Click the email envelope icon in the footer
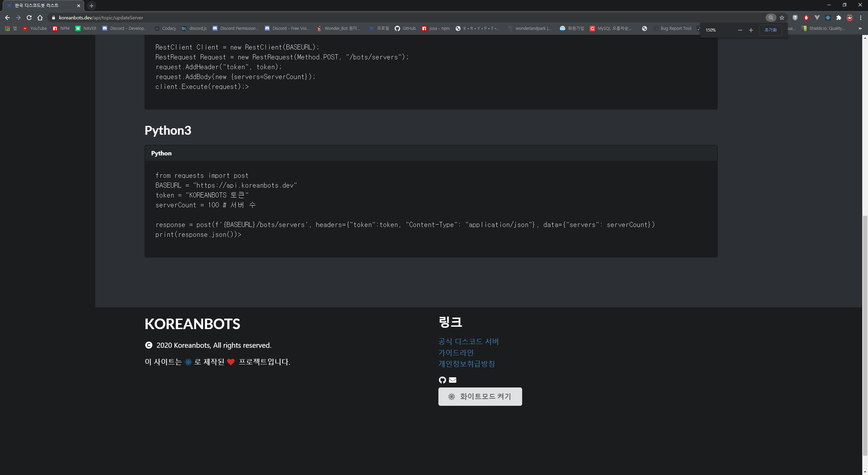This screenshot has width=868, height=475. (452, 380)
